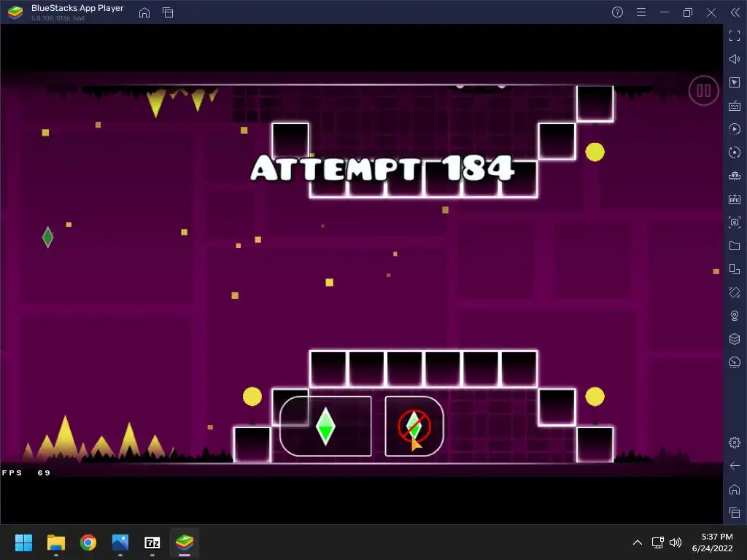Click the BlueStacks logo in the title bar
Image resolution: width=747 pixels, height=560 pixels.
[x=15, y=12]
